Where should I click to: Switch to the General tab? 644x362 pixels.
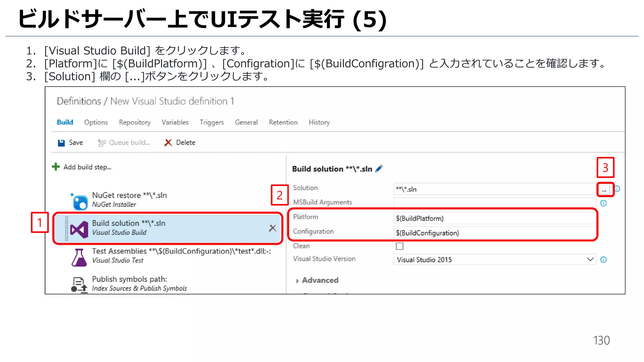click(x=246, y=122)
